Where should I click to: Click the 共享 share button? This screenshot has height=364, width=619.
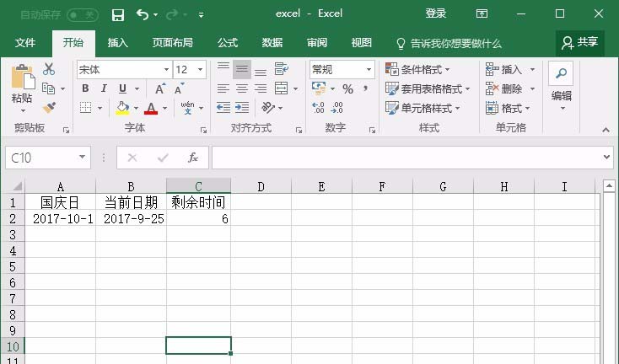tap(580, 42)
